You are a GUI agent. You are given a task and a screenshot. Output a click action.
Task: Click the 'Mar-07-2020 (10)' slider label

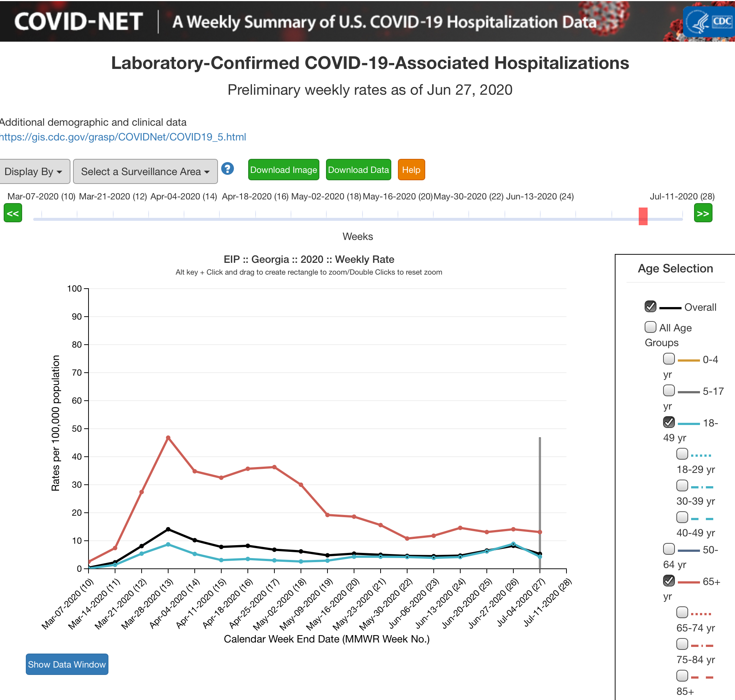[41, 196]
